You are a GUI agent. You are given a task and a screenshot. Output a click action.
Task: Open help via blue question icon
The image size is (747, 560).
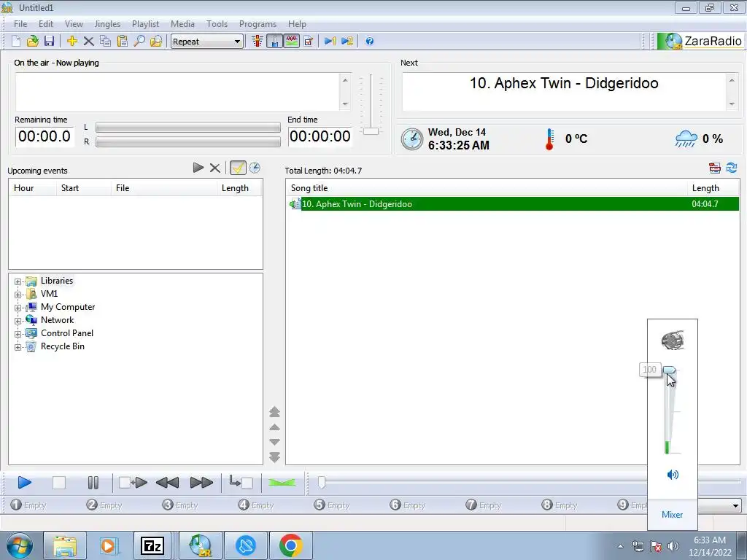pos(370,42)
